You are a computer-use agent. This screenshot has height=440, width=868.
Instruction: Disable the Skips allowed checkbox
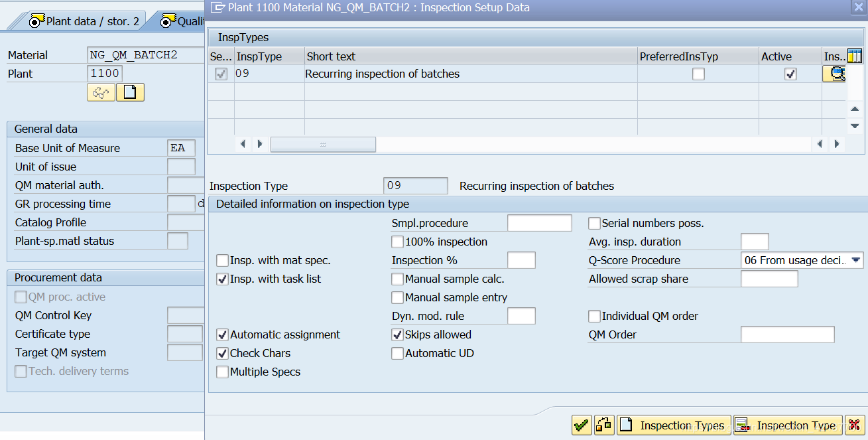[397, 334]
